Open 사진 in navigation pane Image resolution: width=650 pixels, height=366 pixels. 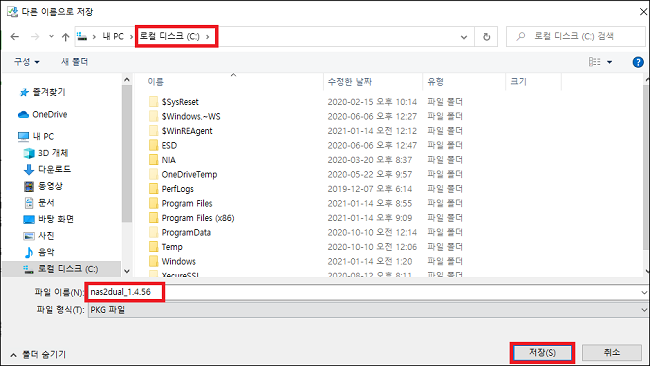coord(46,235)
